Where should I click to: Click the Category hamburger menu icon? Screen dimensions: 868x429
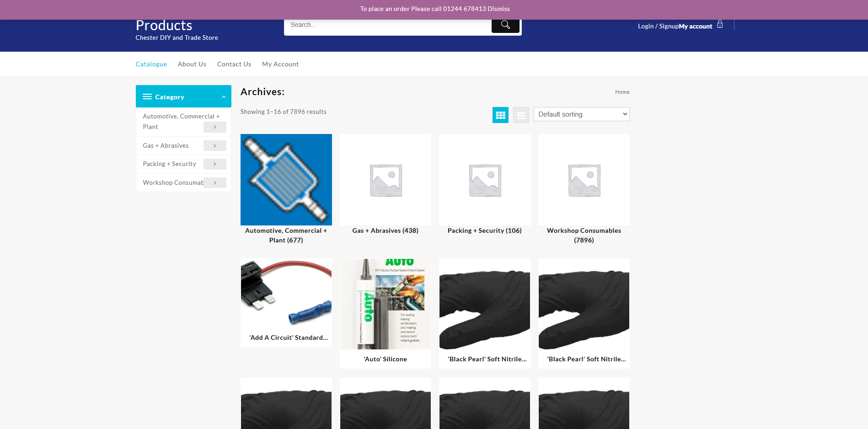pyautogui.click(x=147, y=97)
